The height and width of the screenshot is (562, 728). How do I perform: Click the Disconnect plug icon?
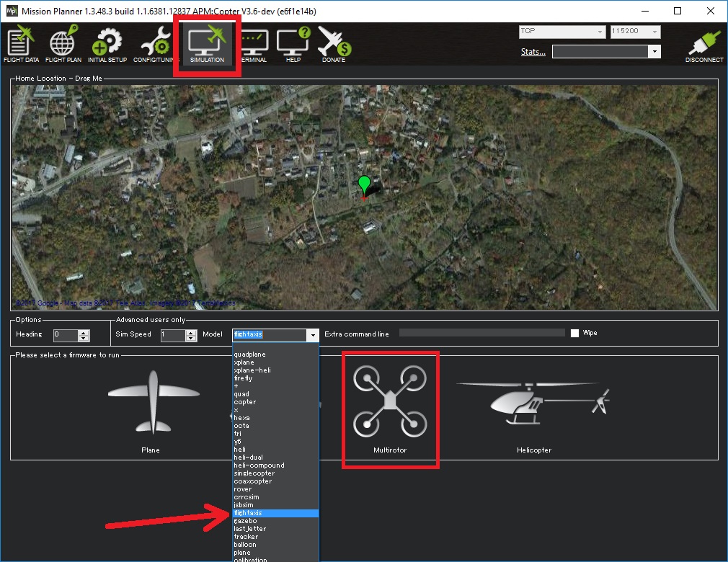(703, 46)
